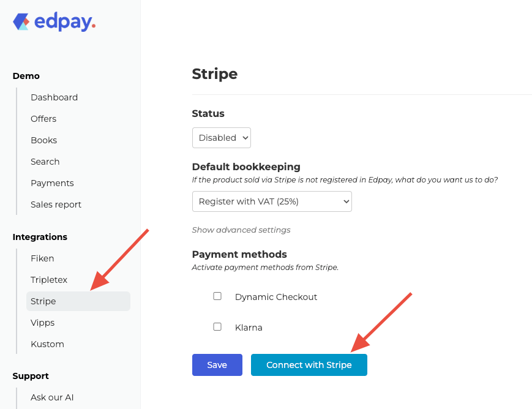Open the Books page
532x409 pixels.
click(43, 140)
